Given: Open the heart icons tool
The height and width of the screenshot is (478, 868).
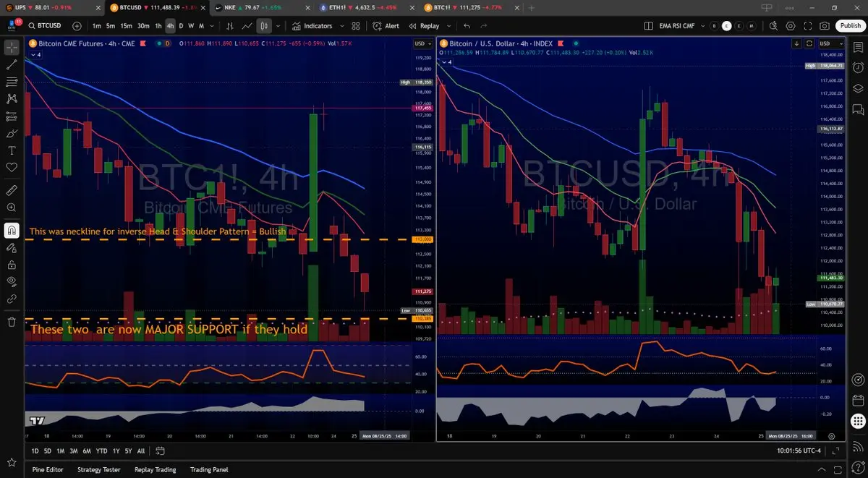Looking at the screenshot, I should point(12,167).
